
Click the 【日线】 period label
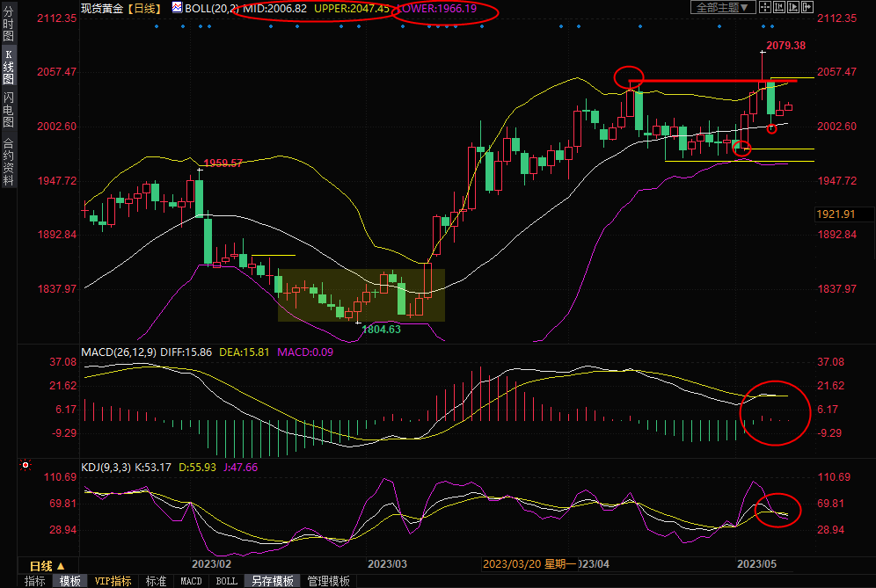(145, 9)
